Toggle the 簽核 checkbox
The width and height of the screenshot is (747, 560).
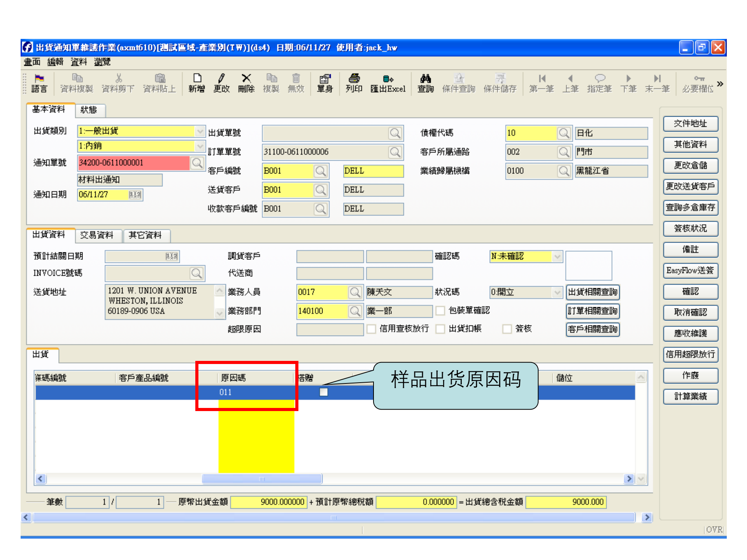point(507,329)
